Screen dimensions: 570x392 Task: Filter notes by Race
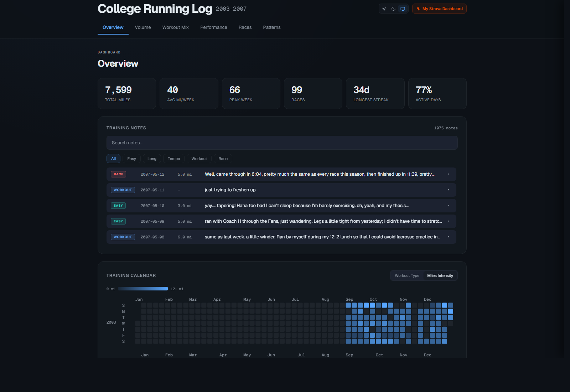click(x=223, y=159)
